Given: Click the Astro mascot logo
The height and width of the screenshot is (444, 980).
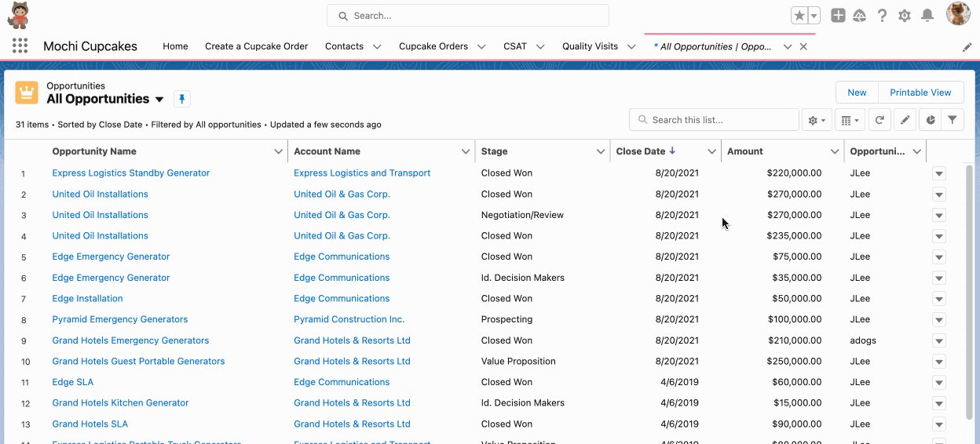Looking at the screenshot, I should point(19,15).
